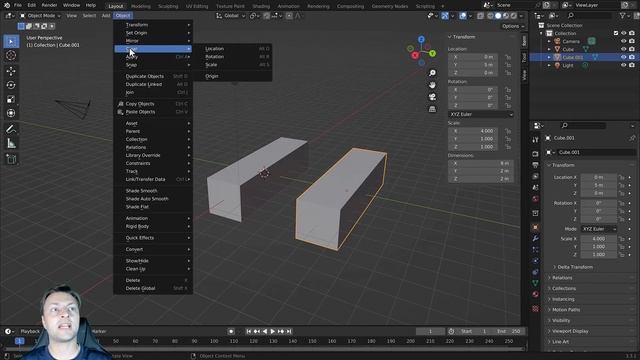This screenshot has width=640, height=360.
Task: Switch to wireframe viewport shading
Action: pyautogui.click(x=490, y=16)
